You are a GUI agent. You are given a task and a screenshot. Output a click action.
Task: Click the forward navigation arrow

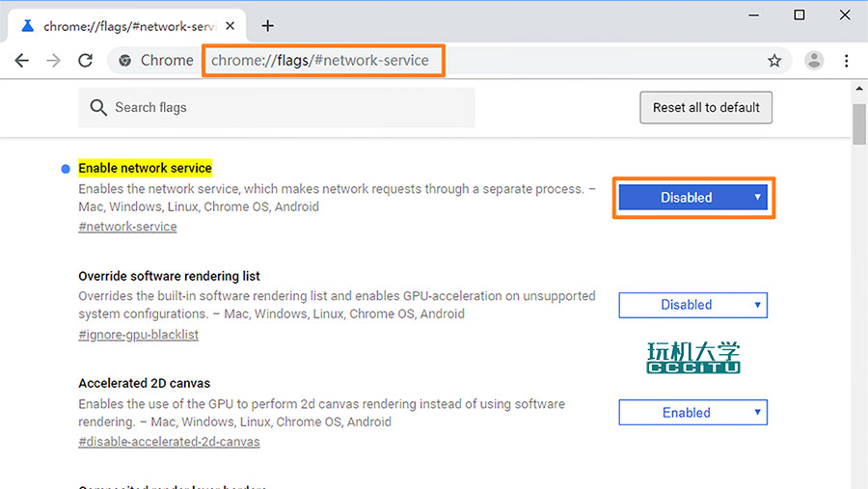[x=54, y=61]
